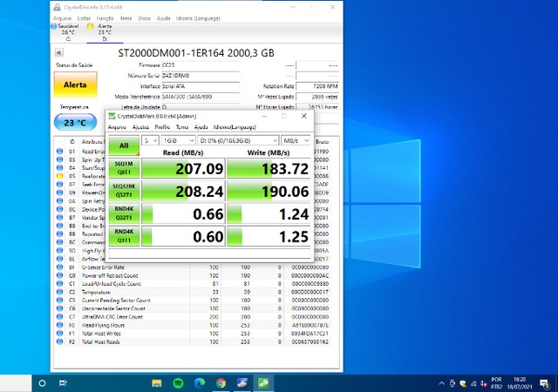The height and width of the screenshot is (392, 558).
Task: Click the All benchmark button in CrystalDiskMark
Action: pyautogui.click(x=124, y=145)
